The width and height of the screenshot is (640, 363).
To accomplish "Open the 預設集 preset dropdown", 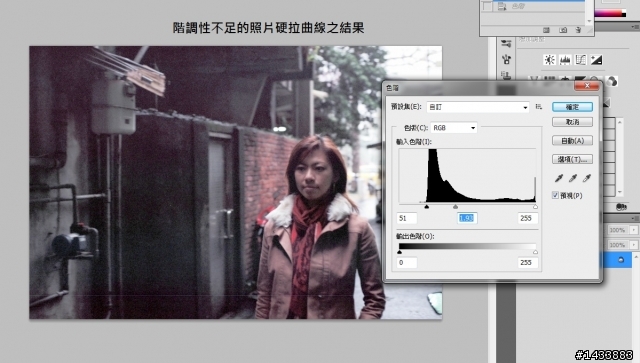I will coord(478,107).
